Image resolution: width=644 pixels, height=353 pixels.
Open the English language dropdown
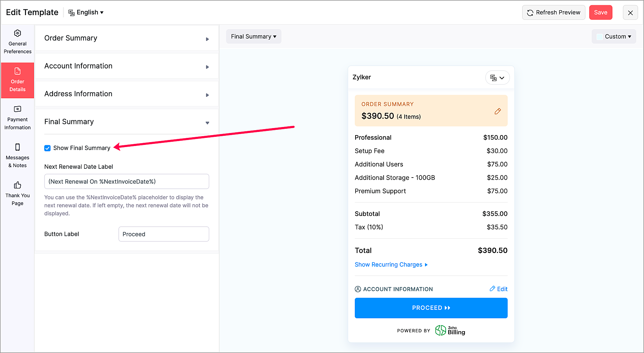coord(86,13)
